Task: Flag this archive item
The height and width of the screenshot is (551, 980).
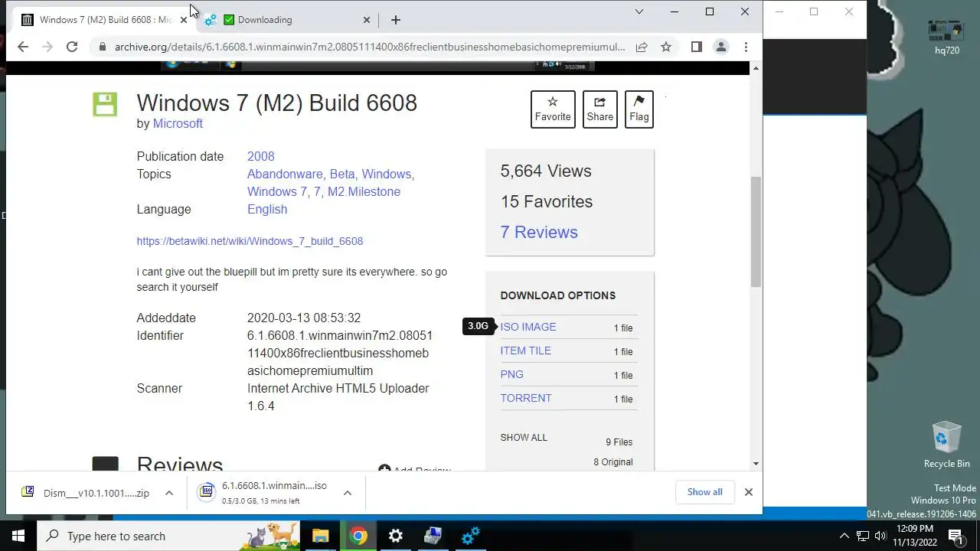Action: [639, 109]
